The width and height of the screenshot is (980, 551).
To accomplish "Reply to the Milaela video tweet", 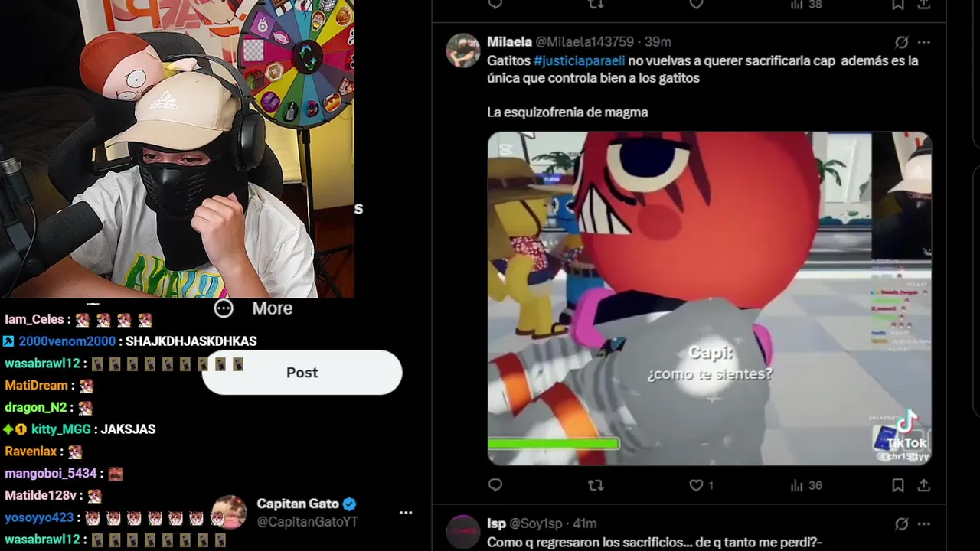I will [x=495, y=485].
